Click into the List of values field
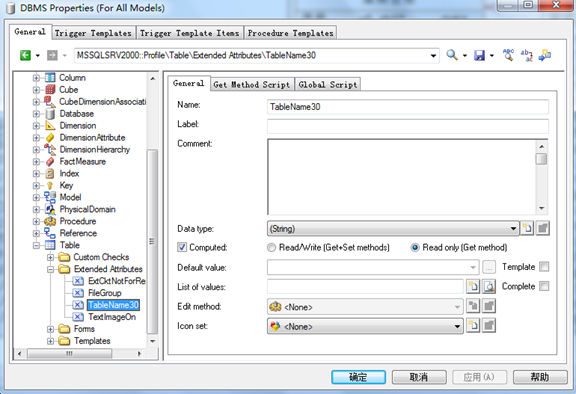 click(x=365, y=286)
